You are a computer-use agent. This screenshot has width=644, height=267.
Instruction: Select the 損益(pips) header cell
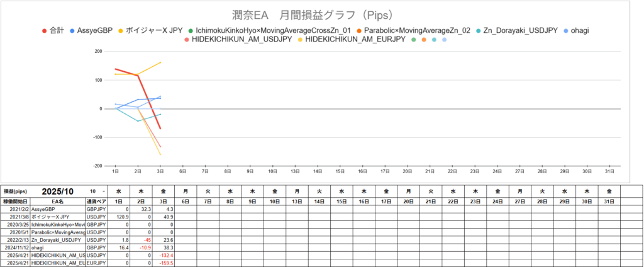coord(15,191)
